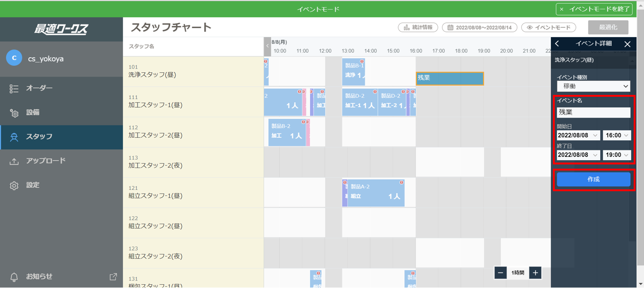The image size is (644, 288).
Task: Select the 残業 event bar
Action: pos(450,78)
